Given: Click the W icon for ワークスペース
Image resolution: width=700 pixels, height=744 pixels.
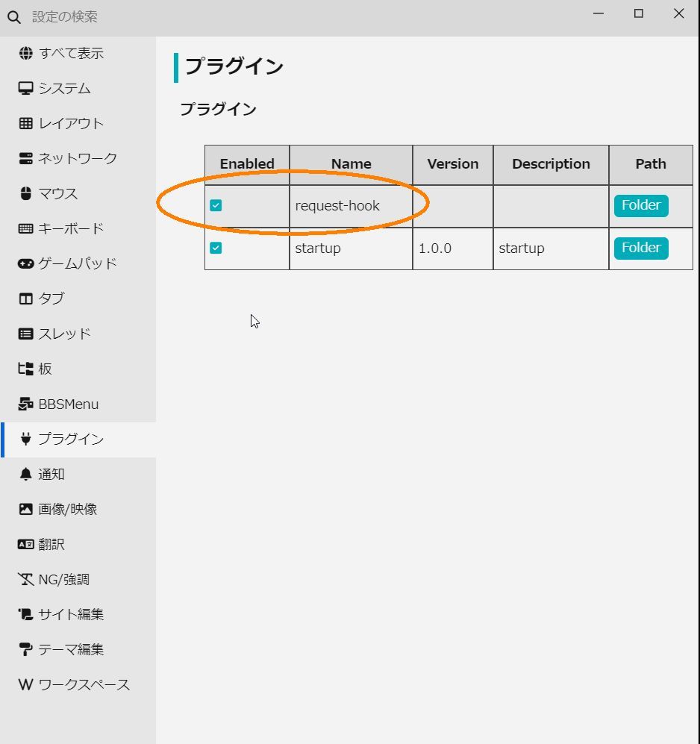Looking at the screenshot, I should pyautogui.click(x=25, y=685).
